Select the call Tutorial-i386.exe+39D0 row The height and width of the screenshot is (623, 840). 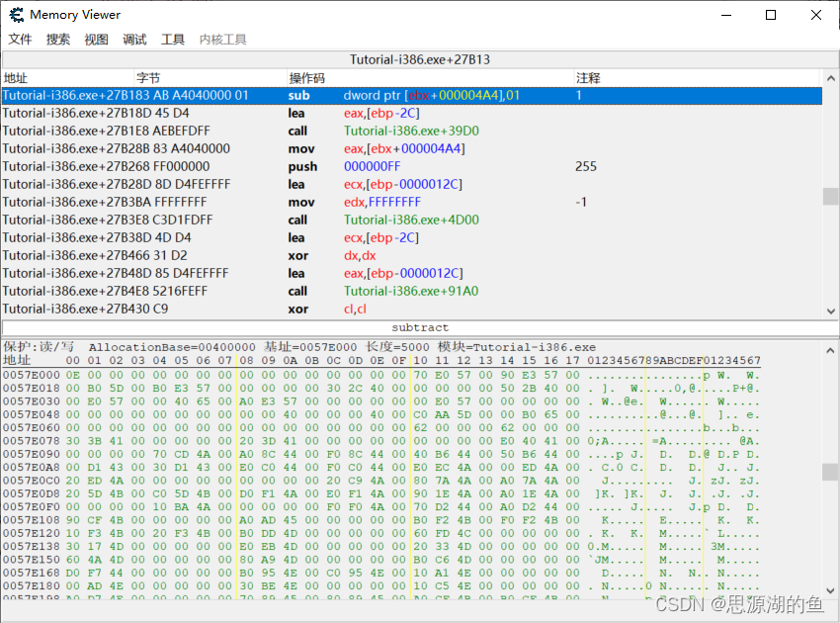[411, 131]
